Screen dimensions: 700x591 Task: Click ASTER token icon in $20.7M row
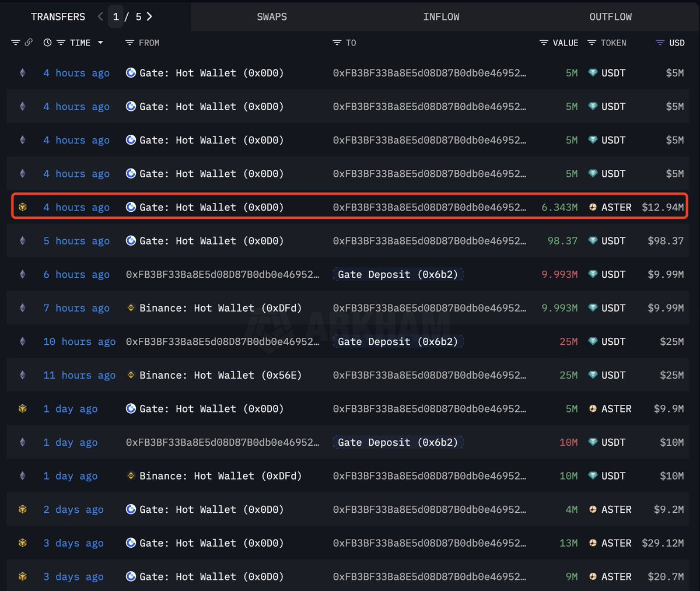click(593, 576)
